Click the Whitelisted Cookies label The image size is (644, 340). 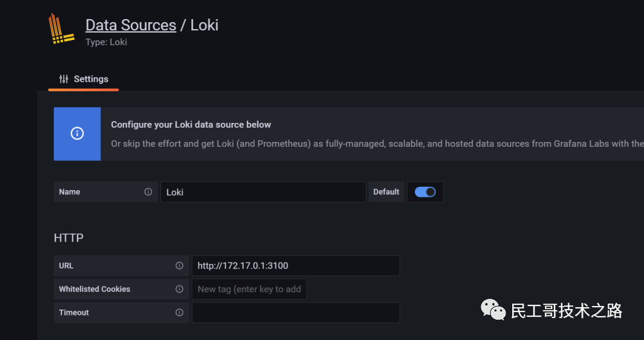pos(94,289)
